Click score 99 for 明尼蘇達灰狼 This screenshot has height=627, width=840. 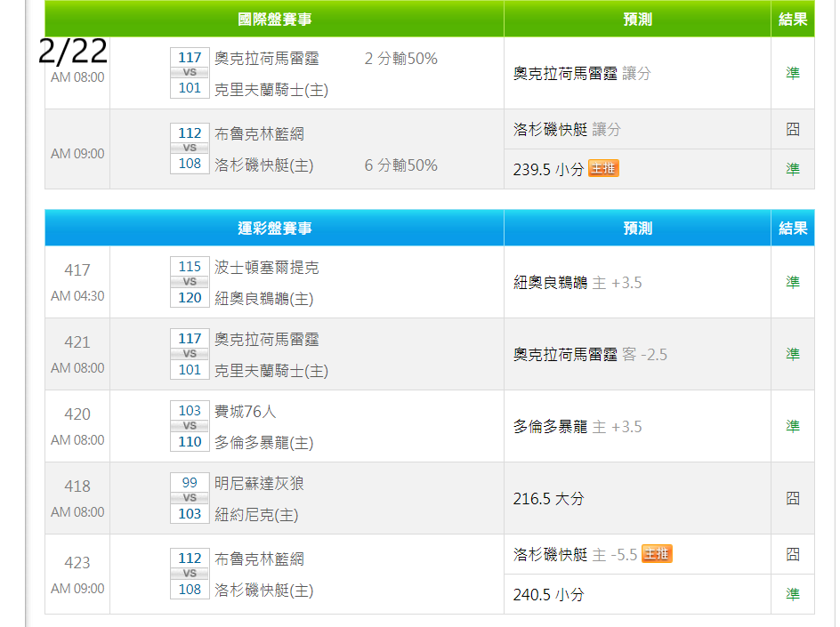click(190, 482)
